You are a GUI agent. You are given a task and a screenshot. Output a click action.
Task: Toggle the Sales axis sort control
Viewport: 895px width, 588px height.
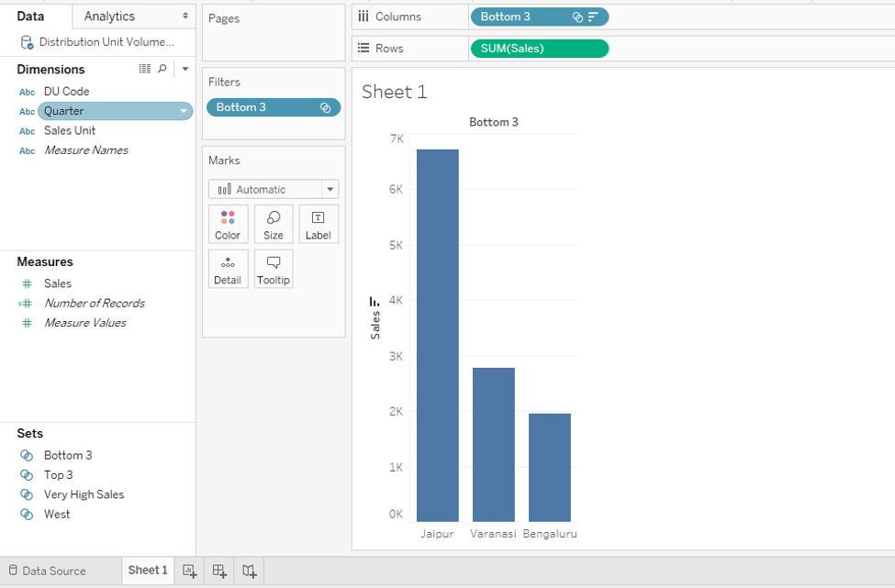374,300
